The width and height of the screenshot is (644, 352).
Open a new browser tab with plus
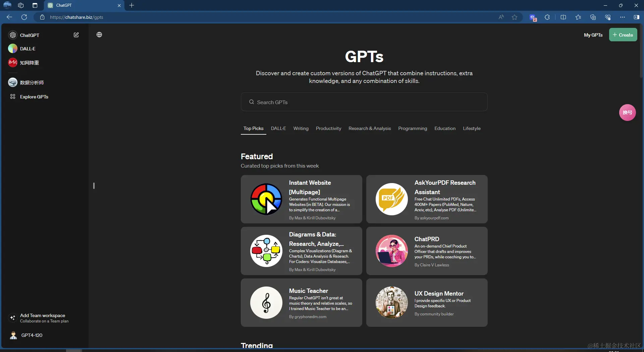(132, 5)
